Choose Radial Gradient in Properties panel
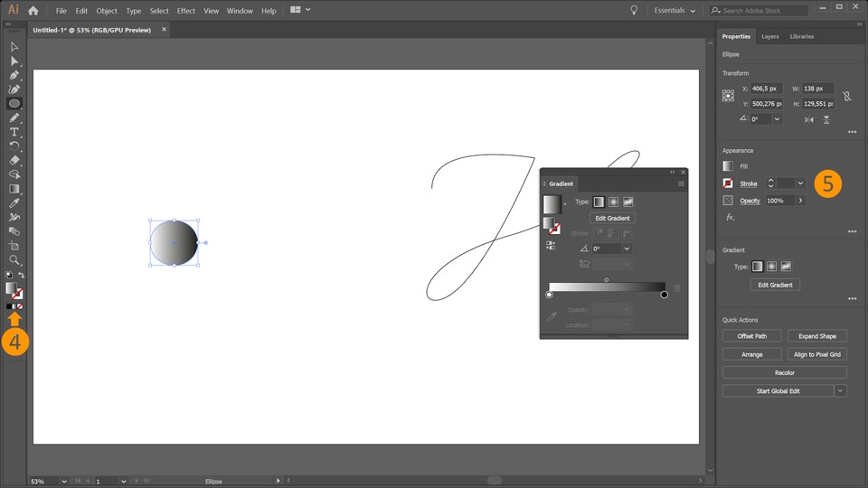 pos(771,267)
